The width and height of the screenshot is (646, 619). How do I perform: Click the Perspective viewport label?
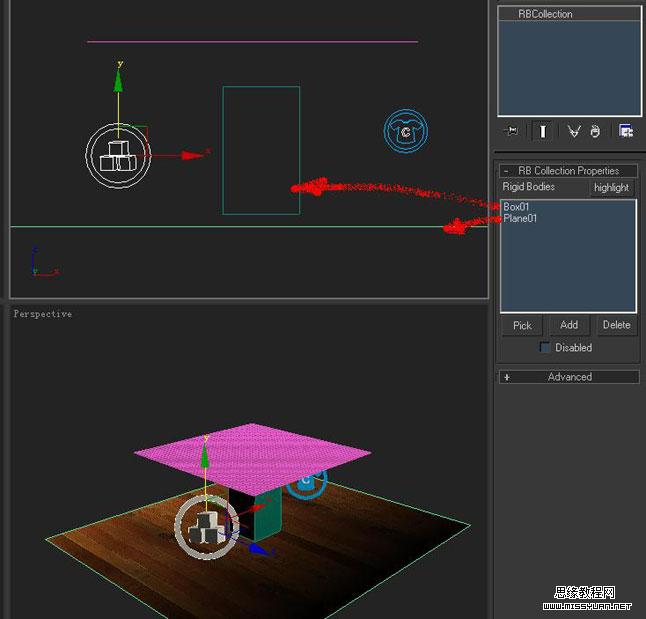43,314
